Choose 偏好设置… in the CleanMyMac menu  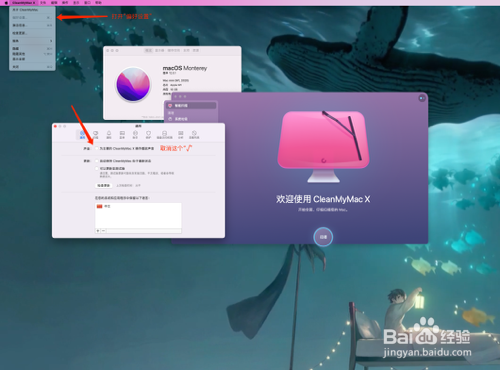pos(32,17)
